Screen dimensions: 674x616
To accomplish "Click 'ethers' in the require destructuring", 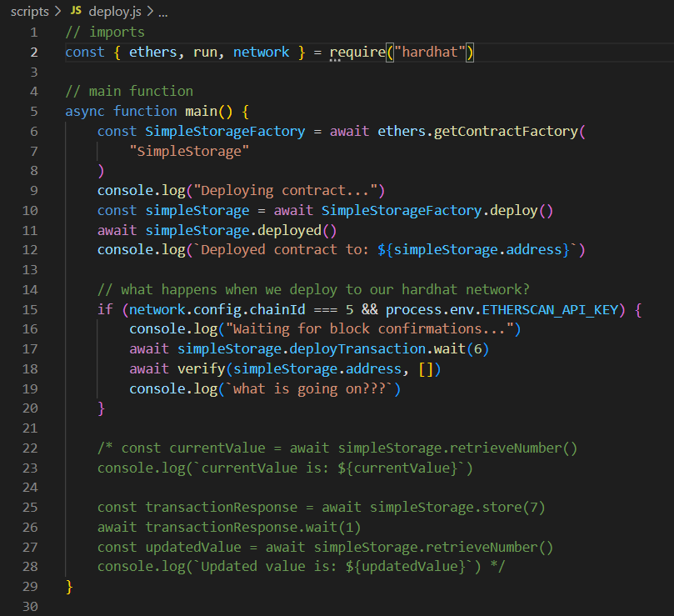I will [153, 52].
